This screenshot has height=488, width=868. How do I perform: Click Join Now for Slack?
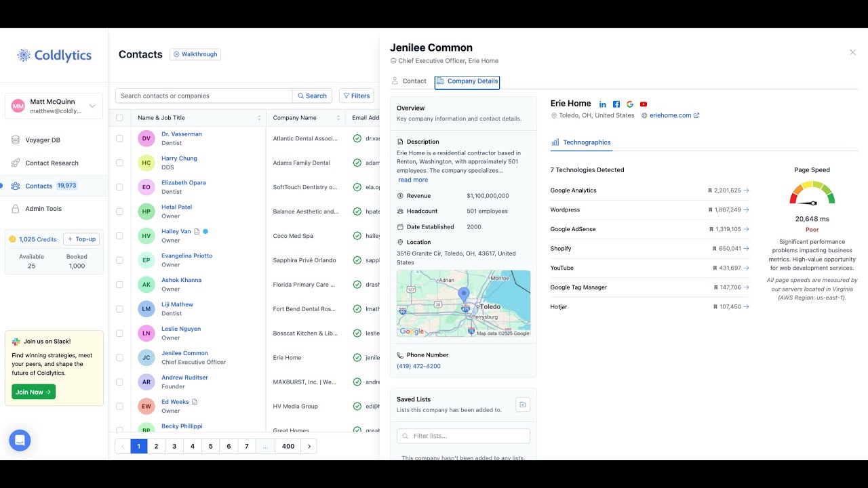coord(33,392)
